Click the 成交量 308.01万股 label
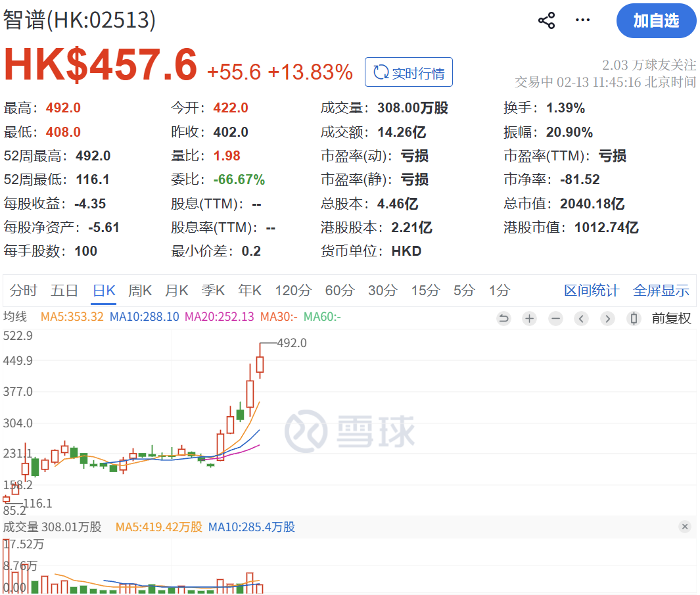 [52, 527]
